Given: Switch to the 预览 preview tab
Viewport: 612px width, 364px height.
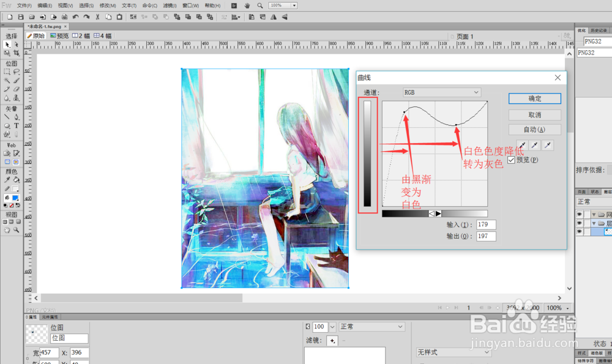Looking at the screenshot, I should [x=59, y=36].
